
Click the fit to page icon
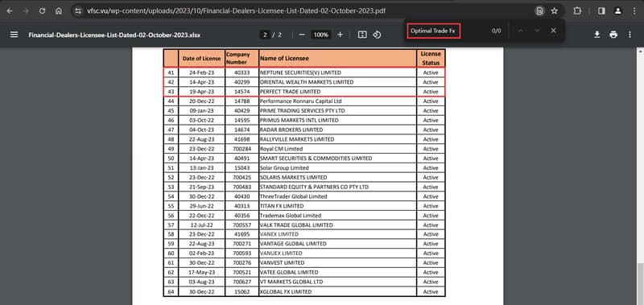361,35
